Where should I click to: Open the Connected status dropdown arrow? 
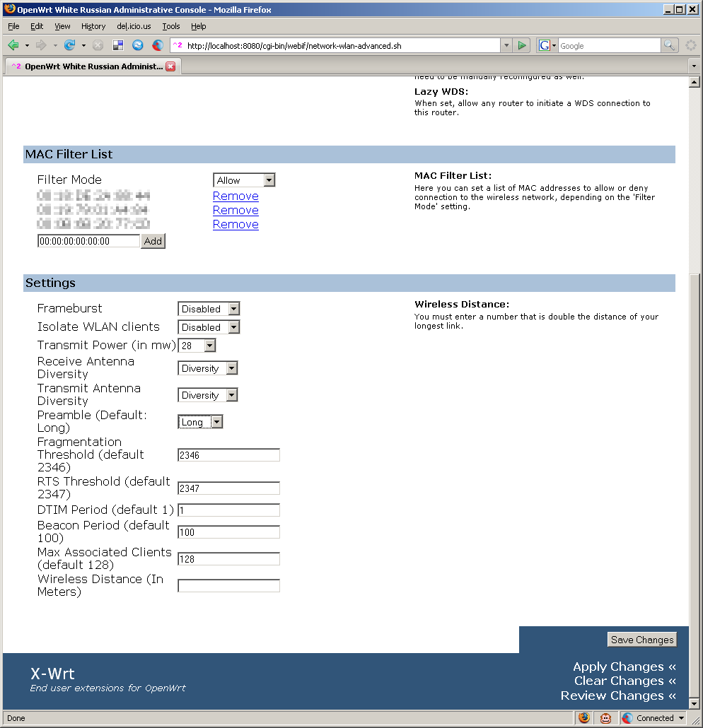pyautogui.click(x=682, y=718)
